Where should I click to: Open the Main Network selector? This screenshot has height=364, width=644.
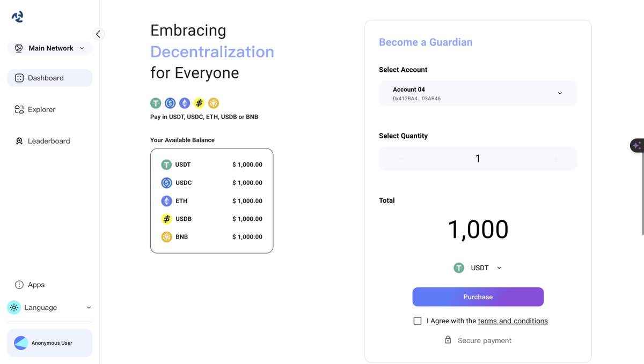(x=49, y=48)
